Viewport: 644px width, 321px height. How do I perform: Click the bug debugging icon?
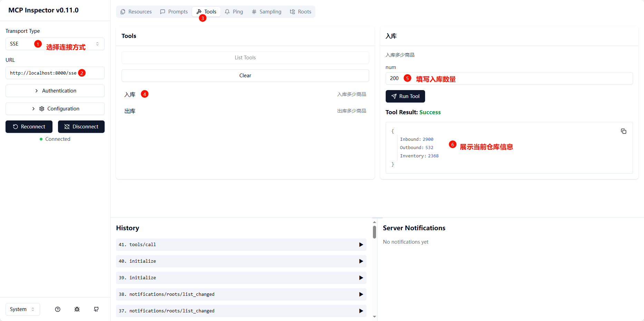(77, 309)
